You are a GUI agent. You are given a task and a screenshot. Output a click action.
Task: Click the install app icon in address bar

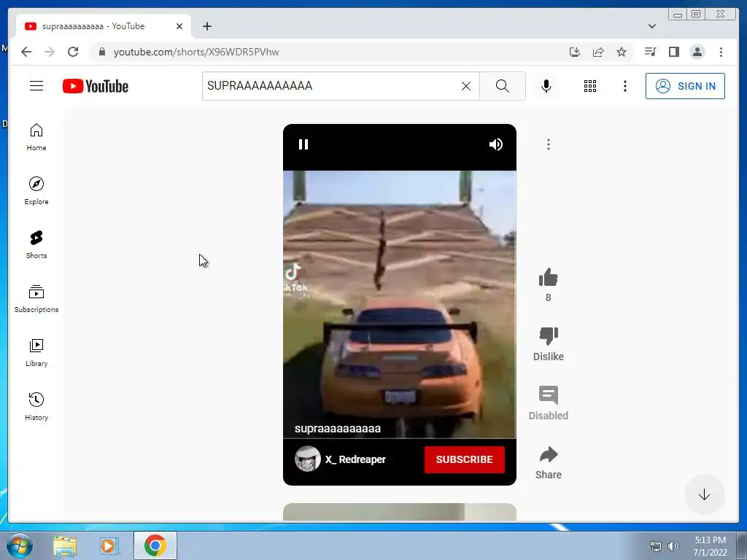point(575,52)
